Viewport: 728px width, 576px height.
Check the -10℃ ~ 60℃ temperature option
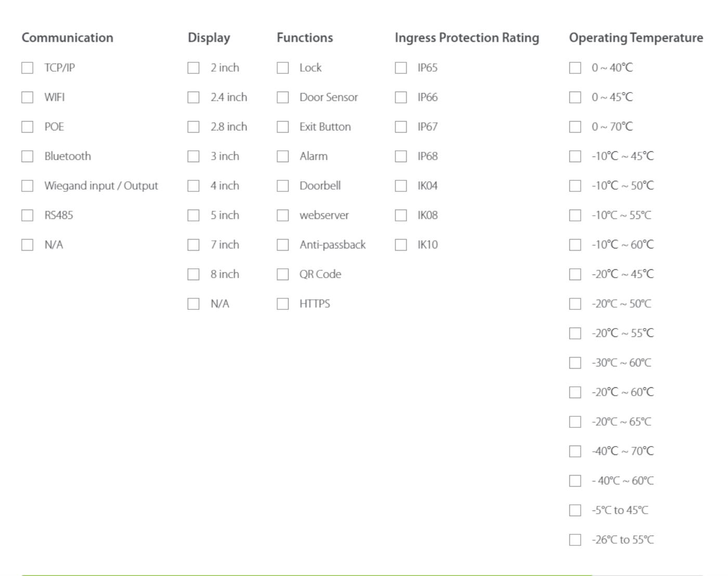(x=575, y=245)
